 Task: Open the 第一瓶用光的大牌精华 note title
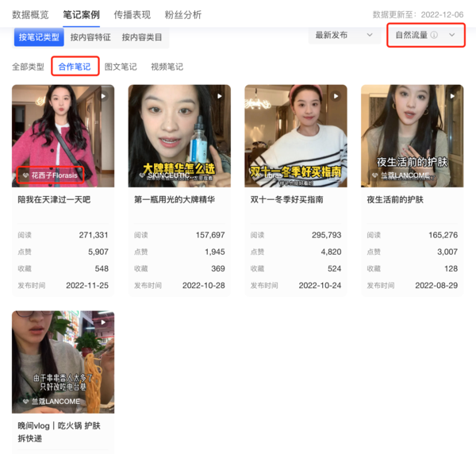click(175, 200)
